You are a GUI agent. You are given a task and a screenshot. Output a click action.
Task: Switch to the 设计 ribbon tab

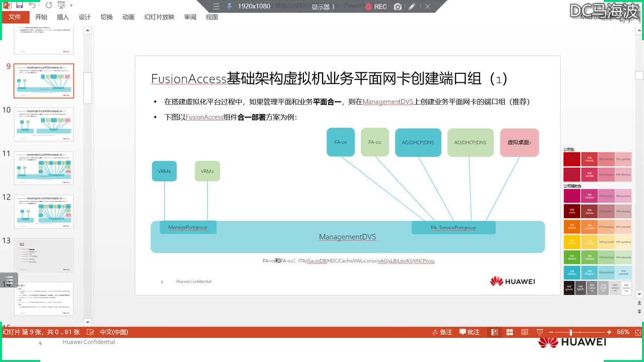(x=85, y=17)
